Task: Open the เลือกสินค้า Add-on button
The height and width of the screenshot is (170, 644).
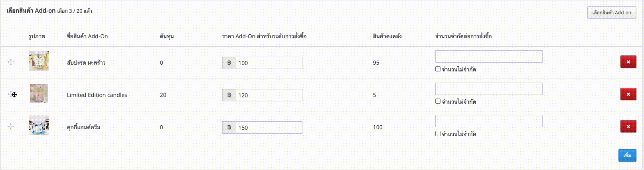Action: (x=612, y=13)
